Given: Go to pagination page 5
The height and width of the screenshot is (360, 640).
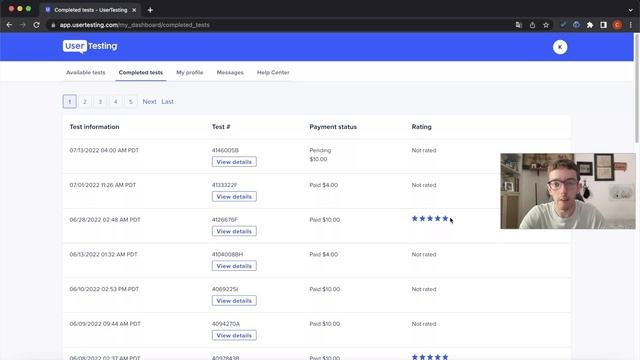Looking at the screenshot, I should click(131, 102).
